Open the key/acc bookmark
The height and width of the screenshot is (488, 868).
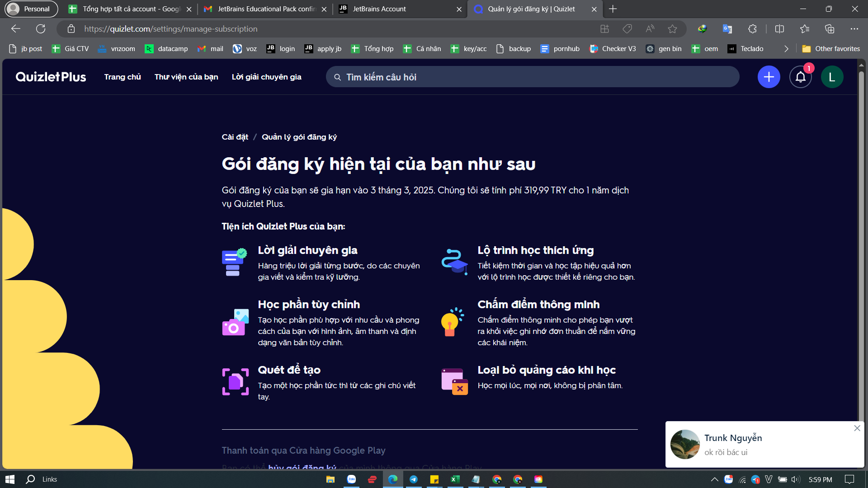click(469, 49)
